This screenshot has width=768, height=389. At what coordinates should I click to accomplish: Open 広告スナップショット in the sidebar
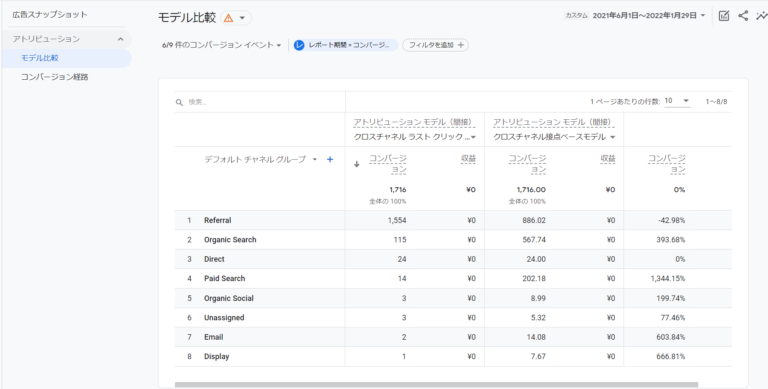[x=50, y=15]
